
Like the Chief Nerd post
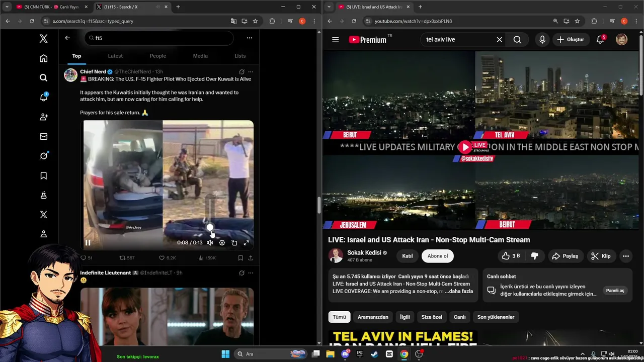click(x=167, y=258)
